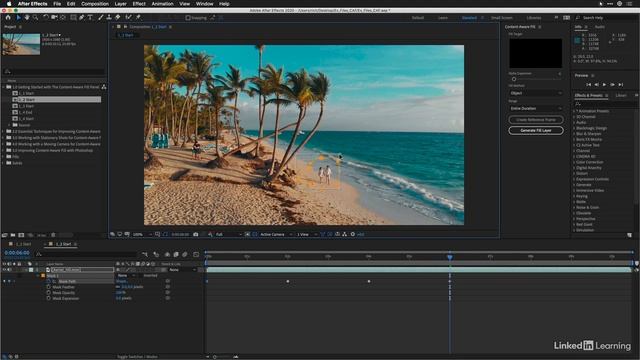Open the Animation menu
The image size is (640, 360).
pos(162,4)
